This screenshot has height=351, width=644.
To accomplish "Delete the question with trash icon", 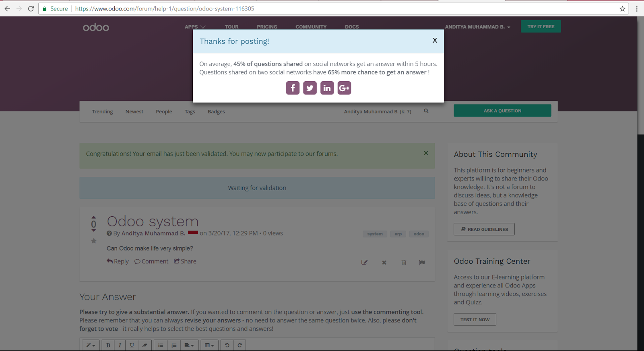I will point(404,263).
